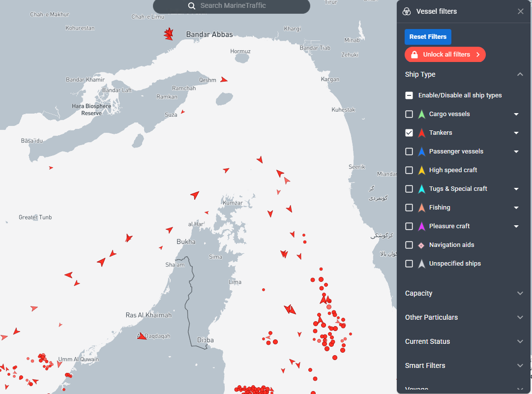Click the blue Passenger vessels arrow icon
Image resolution: width=532 pixels, height=394 pixels.
click(x=421, y=152)
